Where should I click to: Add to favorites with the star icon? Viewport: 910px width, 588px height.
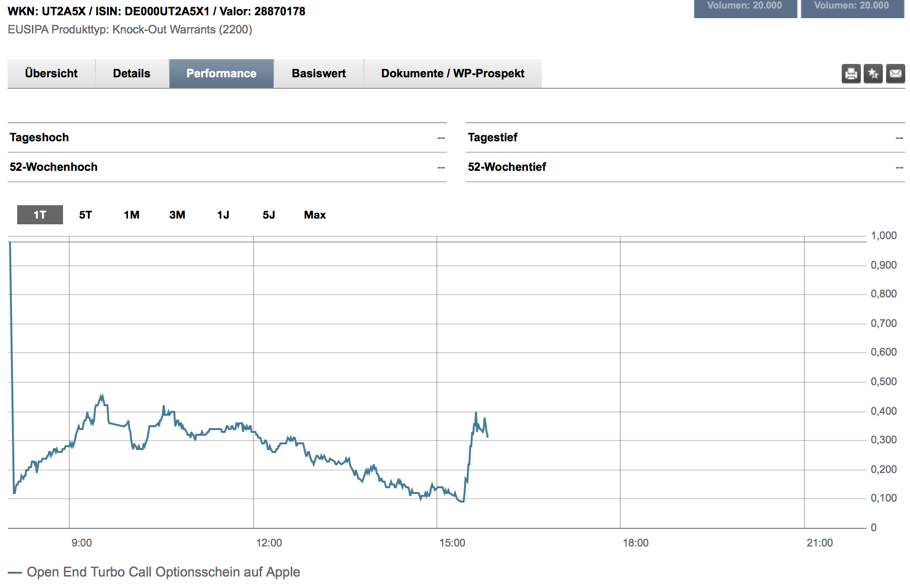[x=873, y=73]
